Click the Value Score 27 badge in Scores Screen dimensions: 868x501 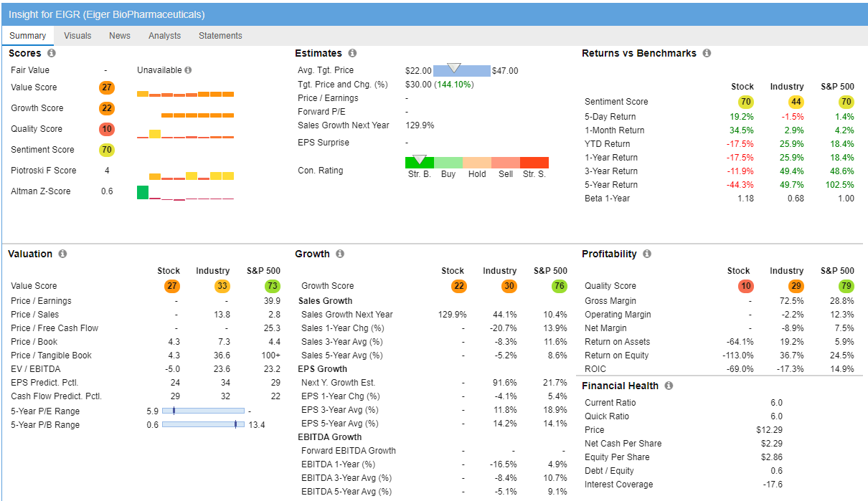tap(107, 87)
